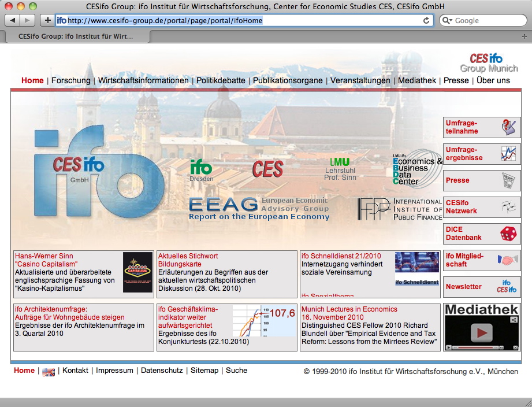Click the ifo favicon in address bar
Image resolution: width=532 pixels, height=407 pixels.
(x=61, y=20)
